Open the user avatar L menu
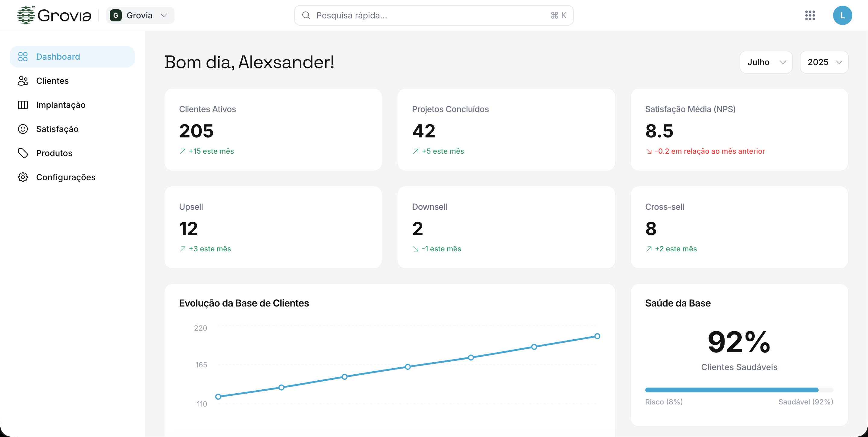Image resolution: width=868 pixels, height=437 pixels. pyautogui.click(x=842, y=15)
